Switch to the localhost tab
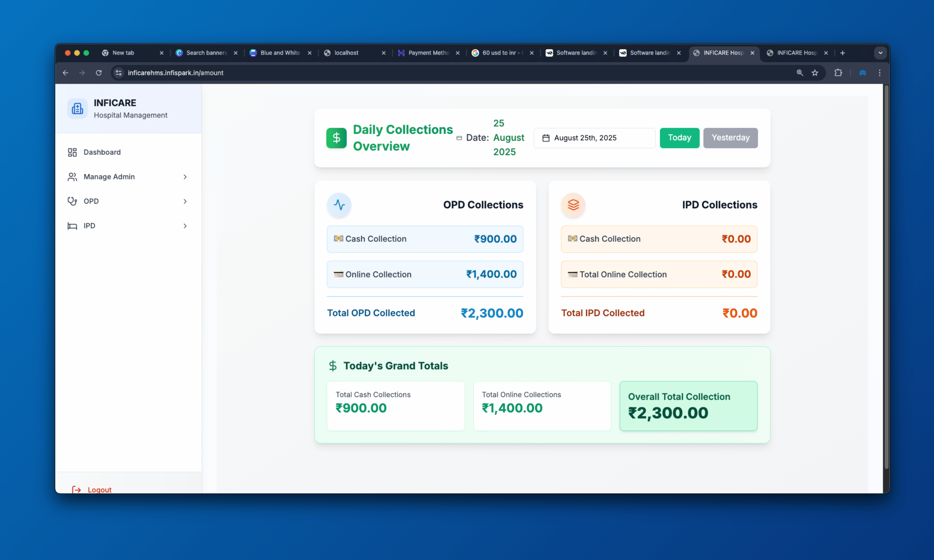 tap(346, 53)
